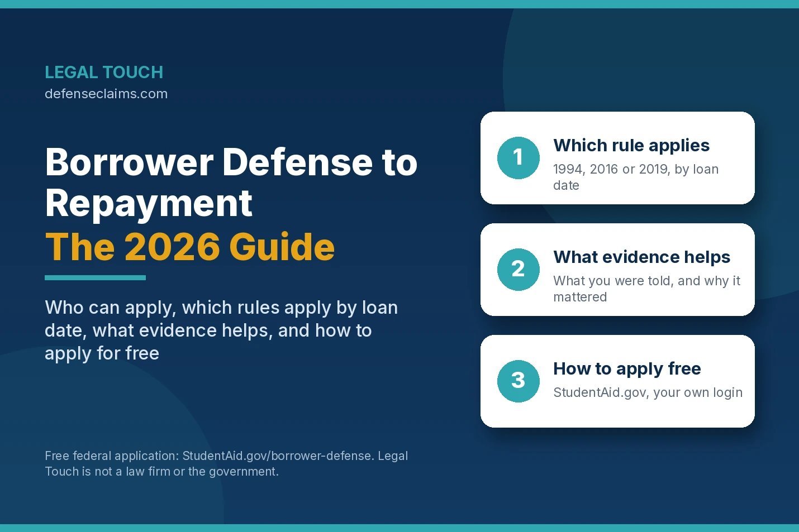799x532 pixels.
Task: Click "What you were told, and why it mattered"
Action: click(x=647, y=289)
